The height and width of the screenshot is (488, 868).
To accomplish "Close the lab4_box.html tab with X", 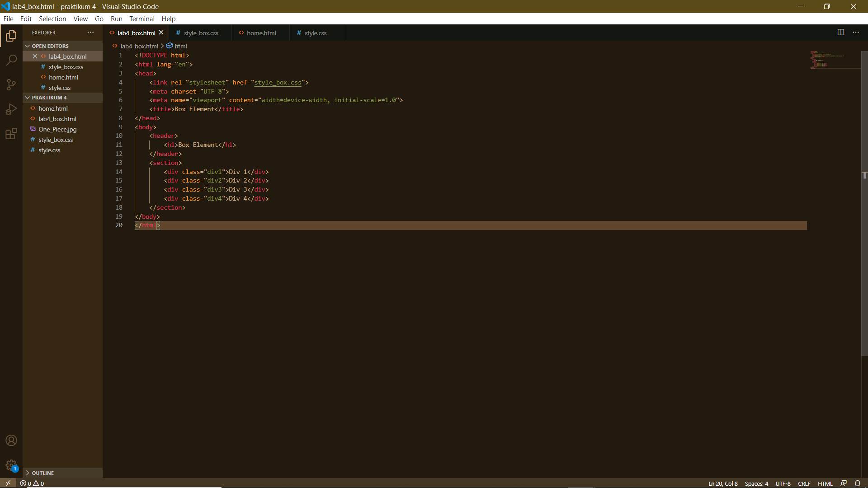I will coord(161,33).
